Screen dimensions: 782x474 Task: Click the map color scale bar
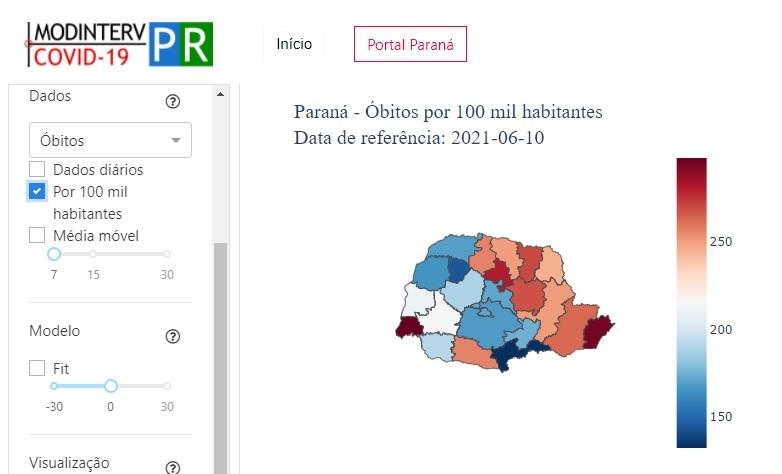click(691, 303)
